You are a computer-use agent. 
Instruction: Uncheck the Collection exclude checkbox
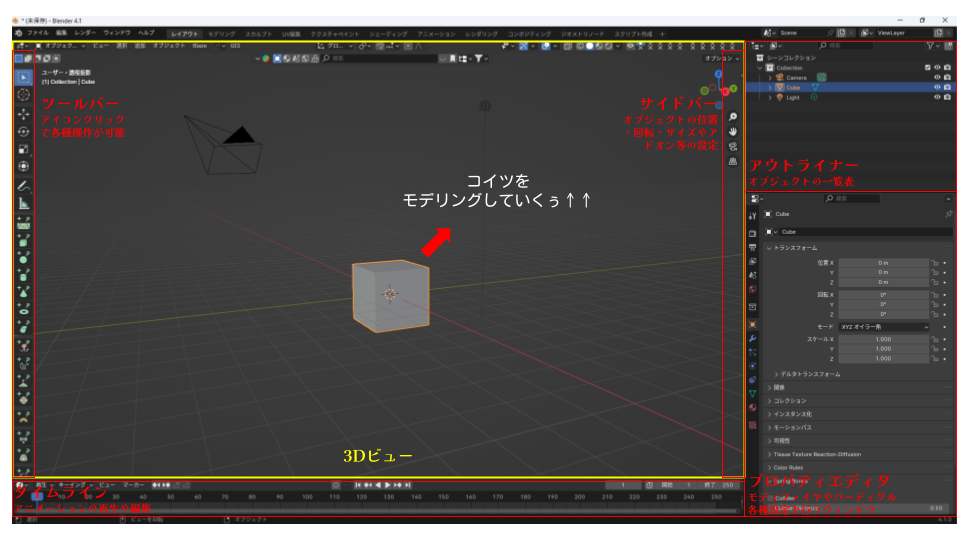(x=926, y=67)
